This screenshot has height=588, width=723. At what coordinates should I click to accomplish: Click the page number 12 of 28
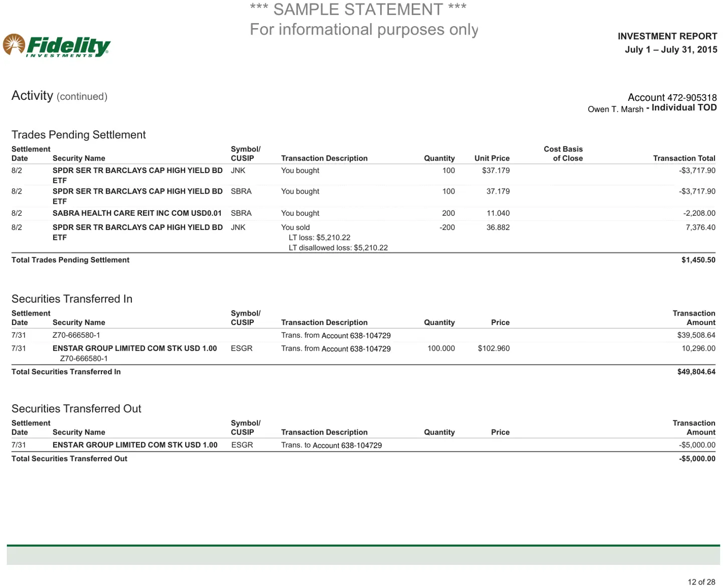pos(701,582)
